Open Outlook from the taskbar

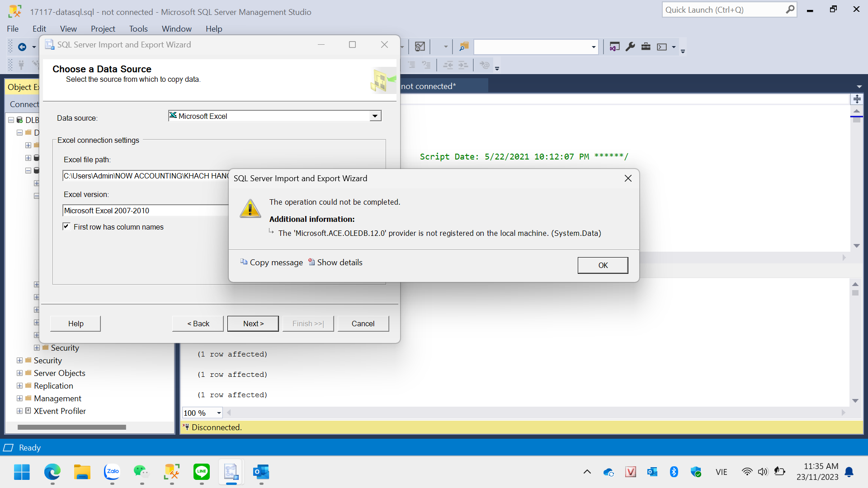click(261, 472)
